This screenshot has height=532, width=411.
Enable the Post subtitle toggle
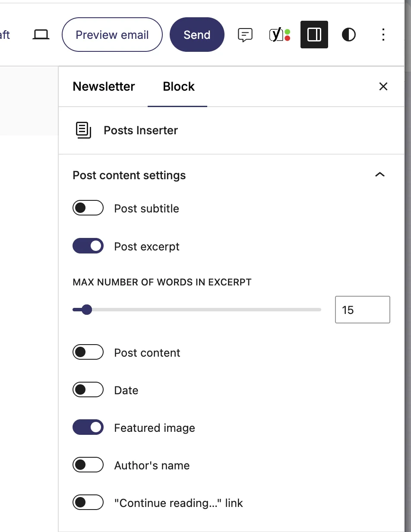tap(88, 208)
